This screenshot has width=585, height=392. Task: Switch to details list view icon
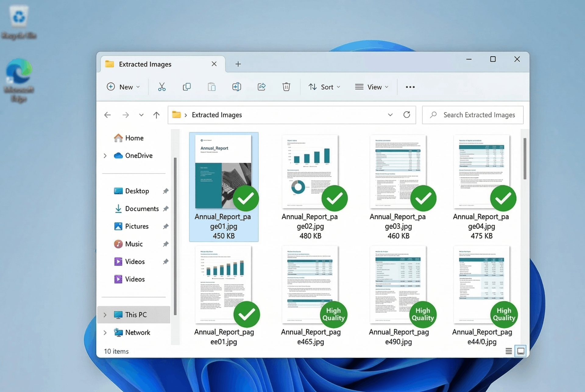tap(508, 351)
